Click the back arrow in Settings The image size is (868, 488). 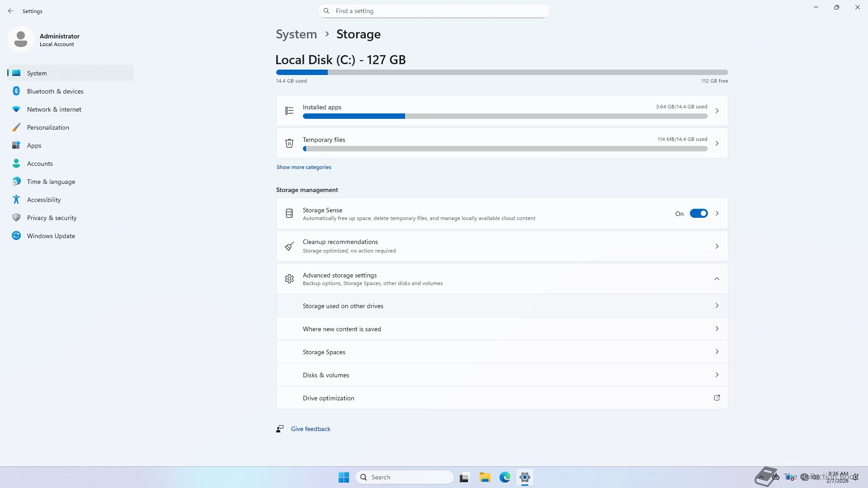tap(11, 11)
